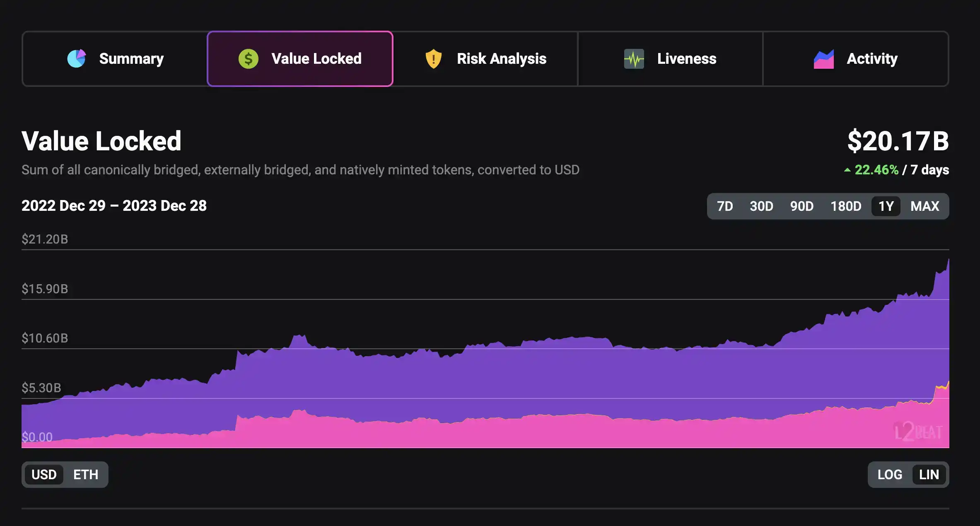Click the chart peak at far right
The width and height of the screenshot is (980, 526).
(948, 261)
